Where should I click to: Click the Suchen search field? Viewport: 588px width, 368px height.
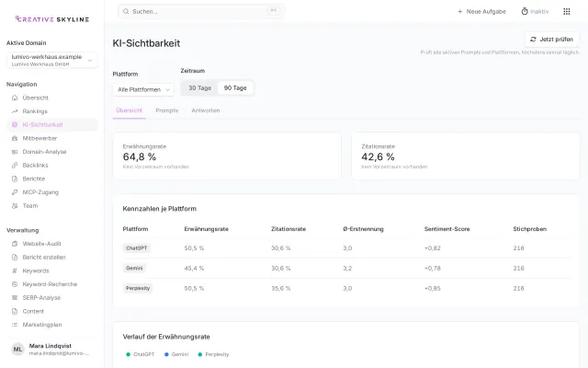point(201,12)
